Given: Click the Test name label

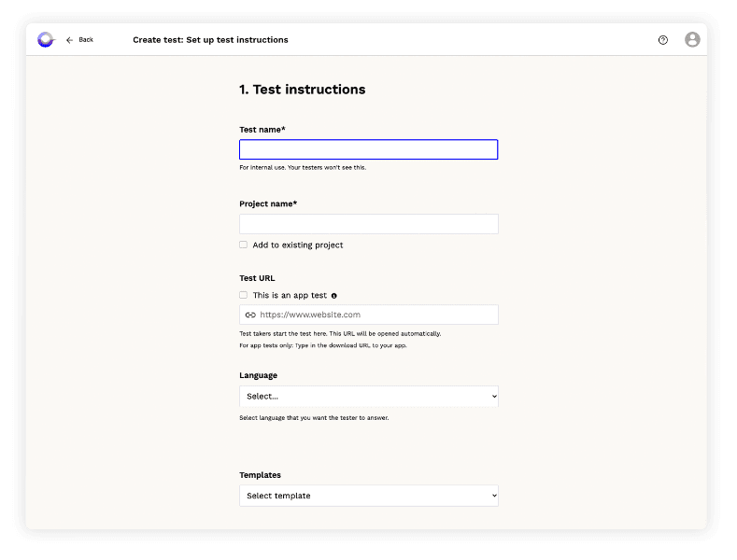Looking at the screenshot, I should coord(262,129).
